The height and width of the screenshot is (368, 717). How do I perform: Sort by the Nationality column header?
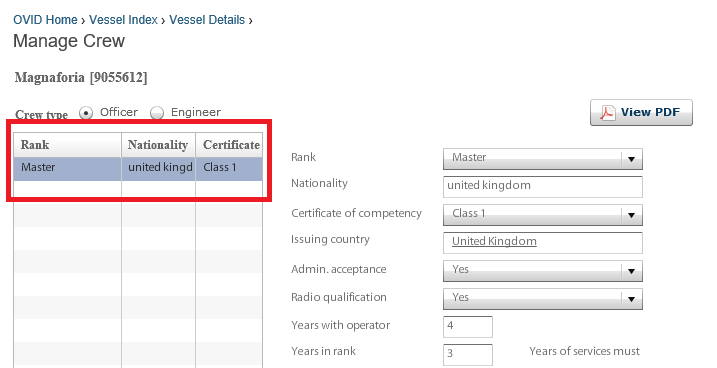tap(158, 145)
